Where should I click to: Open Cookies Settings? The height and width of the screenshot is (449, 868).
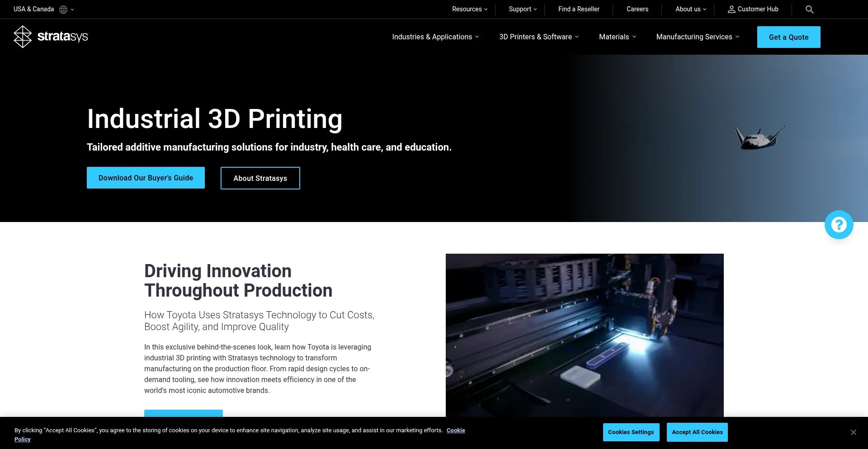point(631,432)
